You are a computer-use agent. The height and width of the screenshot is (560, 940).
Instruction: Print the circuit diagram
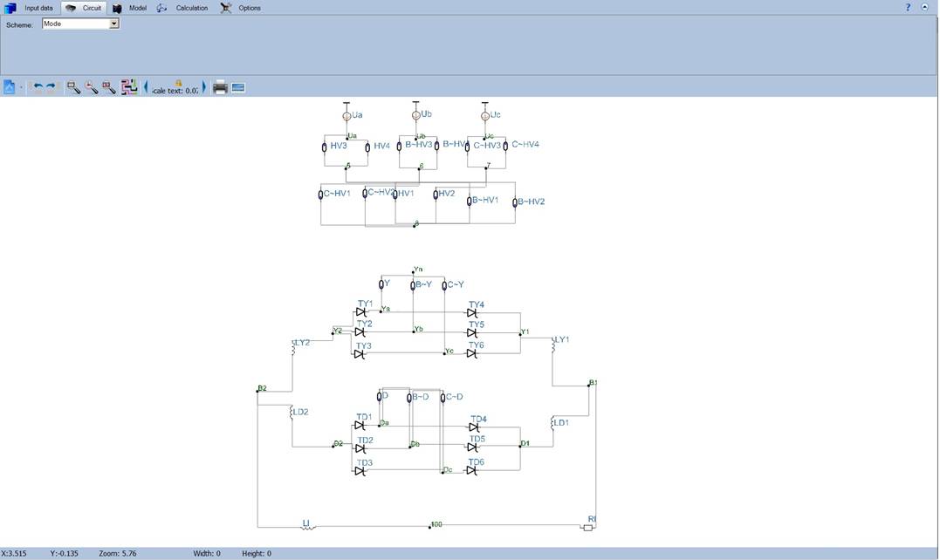pos(220,87)
